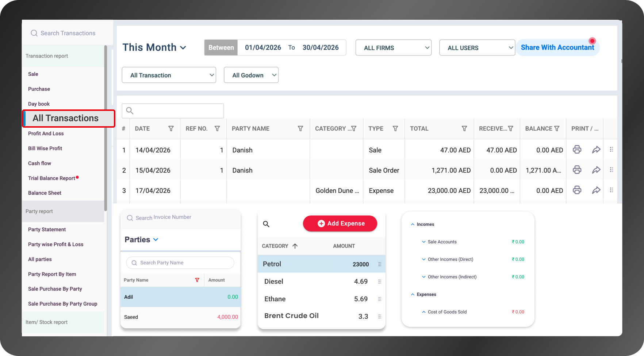
Task: Collapse Cost of Goods Sold row
Action: click(x=423, y=312)
